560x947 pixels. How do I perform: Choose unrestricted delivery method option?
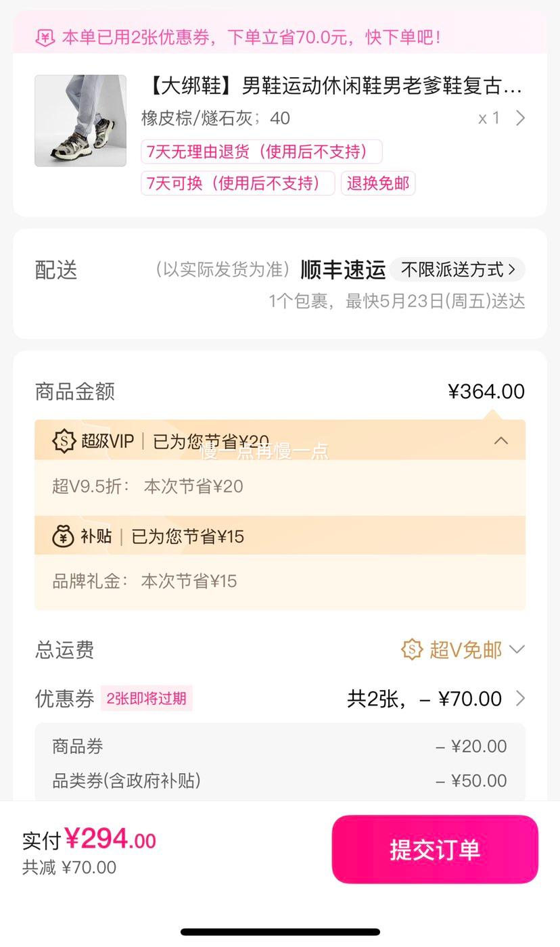coord(458,270)
